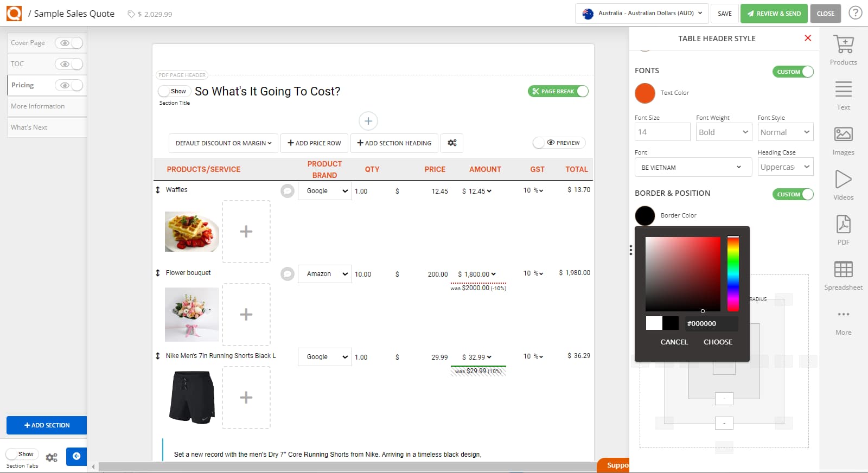The height and width of the screenshot is (473, 868).
Task: Click the rainbow hue slider
Action: pos(733,274)
